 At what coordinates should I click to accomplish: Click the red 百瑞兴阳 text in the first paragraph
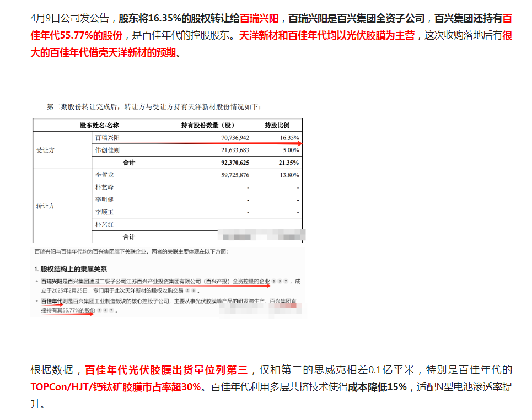pyautogui.click(x=259, y=18)
